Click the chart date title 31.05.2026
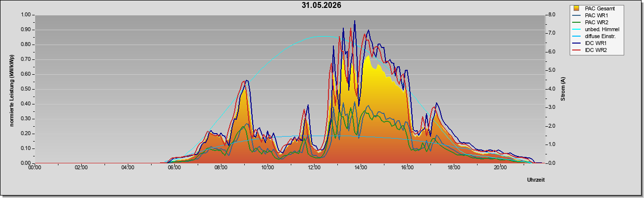The height and width of the screenshot is (198, 644). (x=322, y=5)
